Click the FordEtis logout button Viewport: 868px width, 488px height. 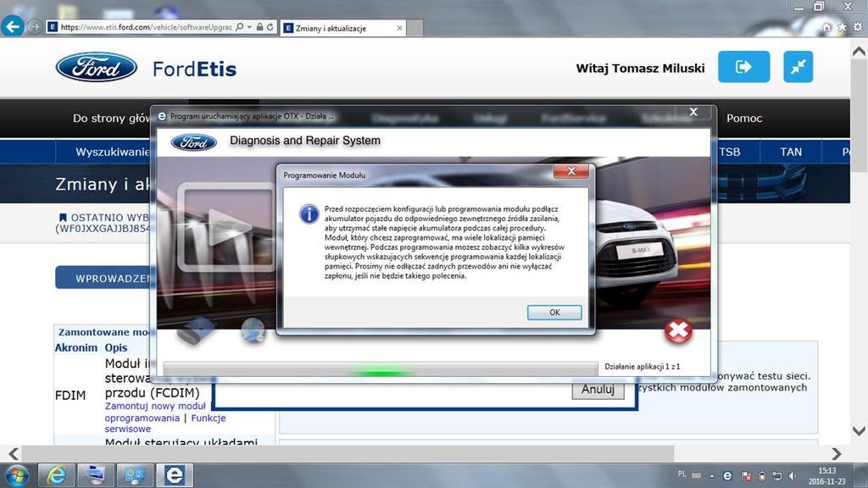tap(743, 67)
